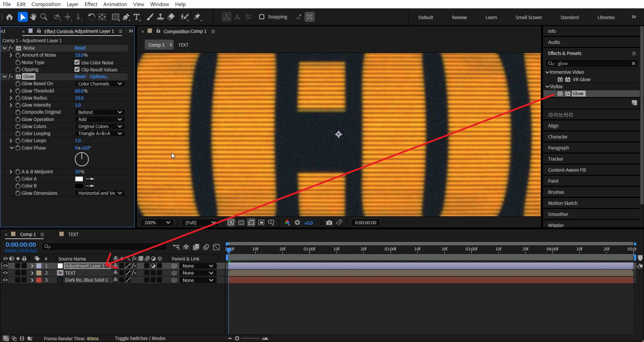Toggle transparency grid in viewer
Image resolution: width=644 pixels, height=342 pixels.
241,223
